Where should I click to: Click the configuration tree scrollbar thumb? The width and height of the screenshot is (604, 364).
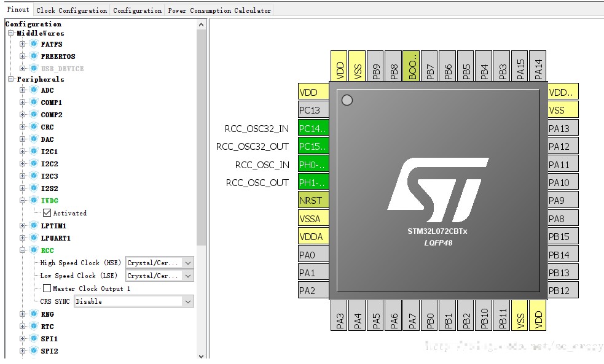pyautogui.click(x=201, y=137)
